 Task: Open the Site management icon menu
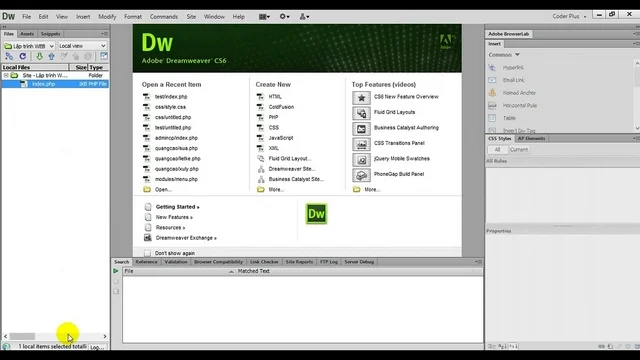tap(304, 17)
